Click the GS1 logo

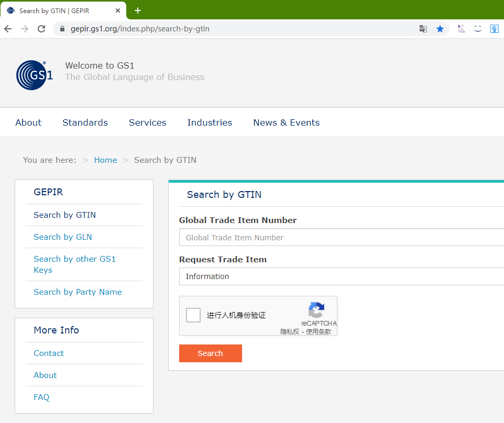click(35, 75)
